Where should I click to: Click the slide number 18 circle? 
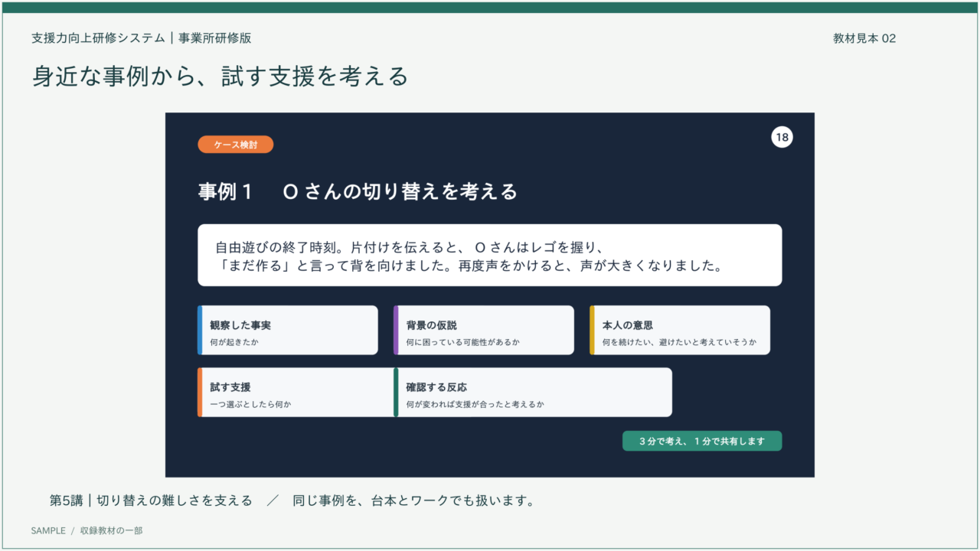pos(782,137)
